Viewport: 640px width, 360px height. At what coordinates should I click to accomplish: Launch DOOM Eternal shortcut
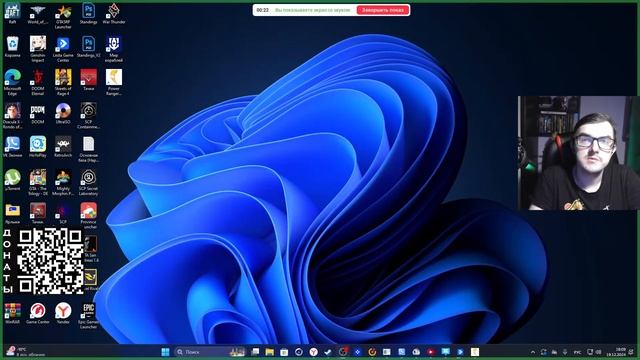coord(38,82)
